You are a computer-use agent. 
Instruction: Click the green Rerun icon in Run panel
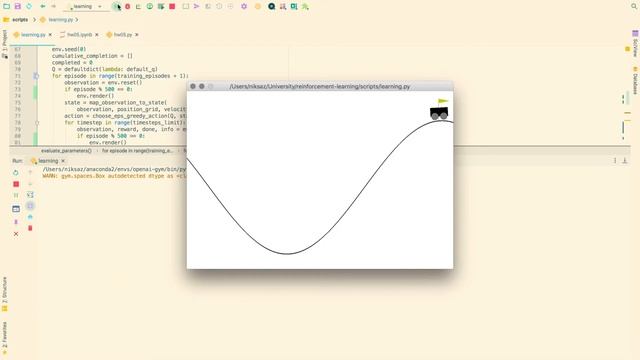[x=16, y=173]
